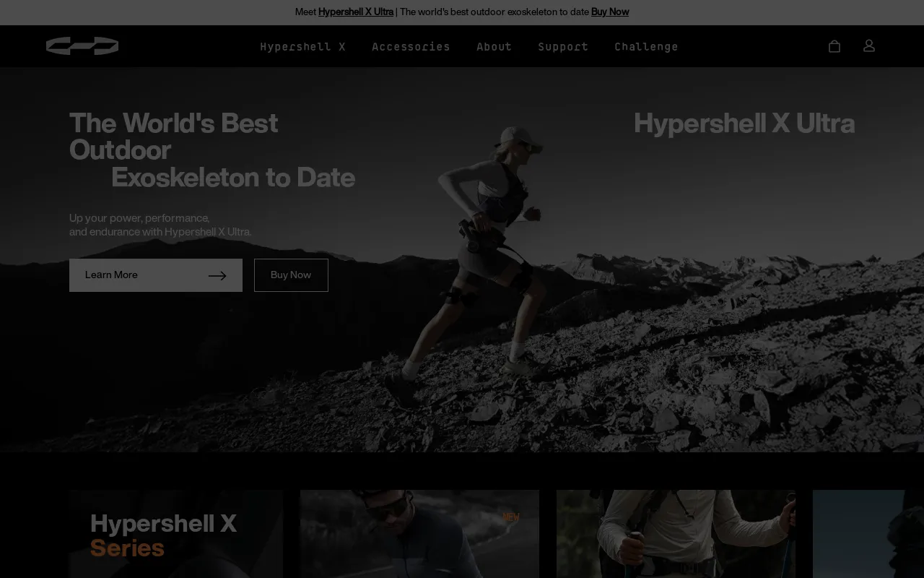Viewport: 924px width, 578px height.
Task: Click the arrow icon inside Learn More
Action: pyautogui.click(x=217, y=275)
